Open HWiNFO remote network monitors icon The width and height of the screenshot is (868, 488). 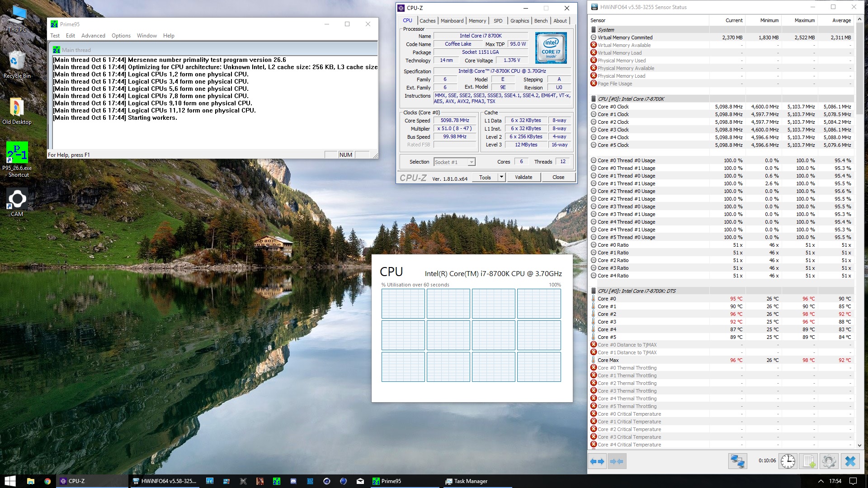point(737,461)
